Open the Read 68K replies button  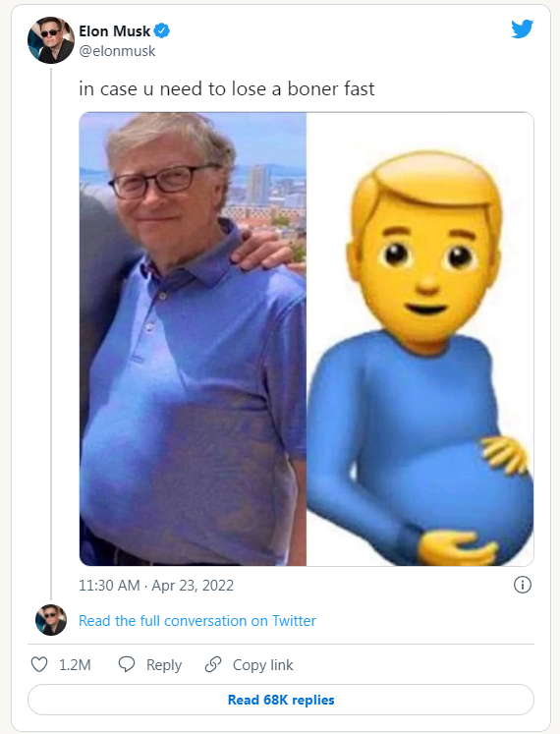pos(281,700)
